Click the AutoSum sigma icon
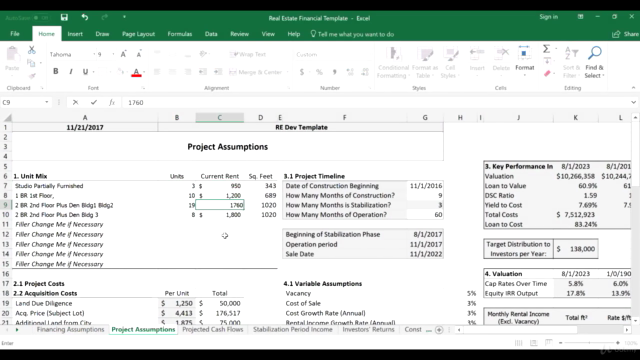Screen dimensions: 640x360 (546, 49)
